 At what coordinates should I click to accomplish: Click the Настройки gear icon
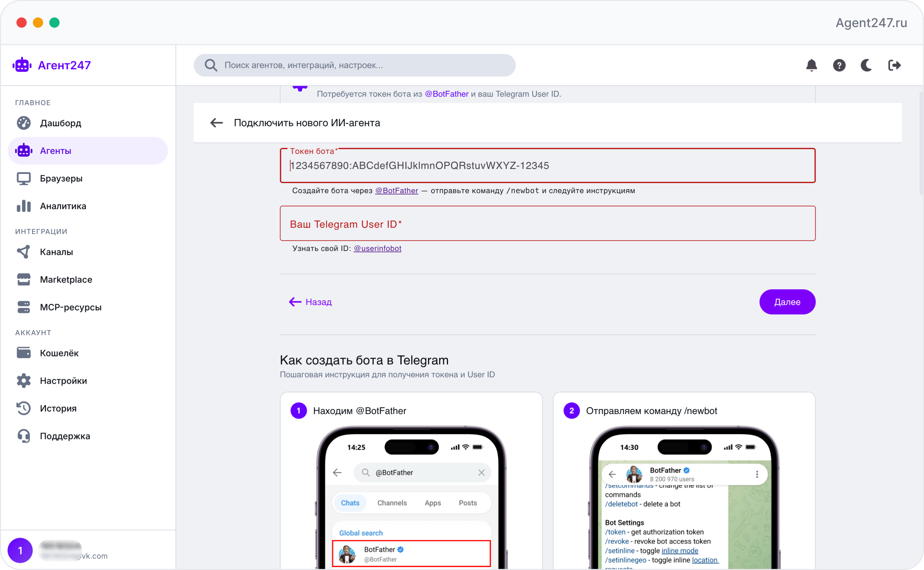click(24, 380)
